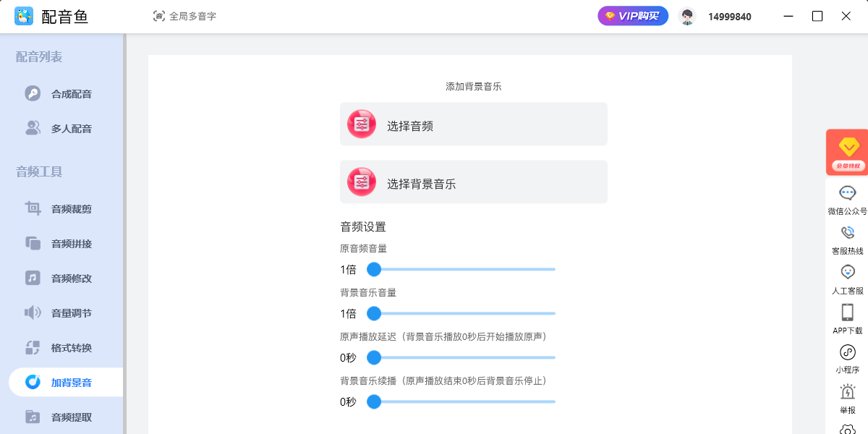The width and height of the screenshot is (868, 434).
Task: Click the 添加背景音乐 heading text
Action: tap(474, 86)
